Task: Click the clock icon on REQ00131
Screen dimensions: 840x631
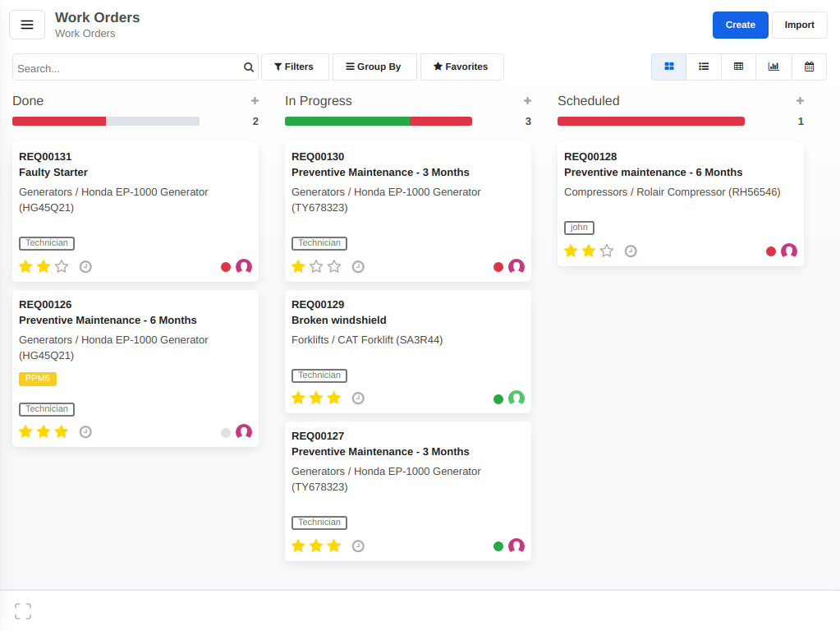Action: (x=85, y=266)
